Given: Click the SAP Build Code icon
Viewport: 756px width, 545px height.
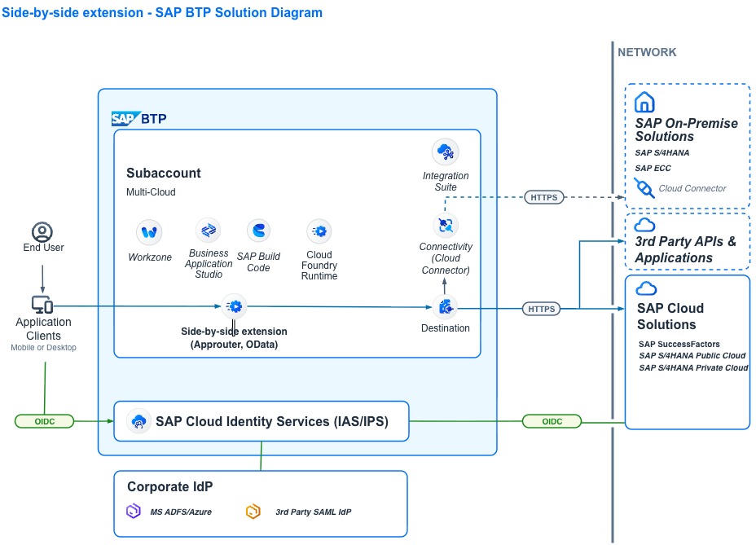Looking at the screenshot, I should [x=258, y=231].
